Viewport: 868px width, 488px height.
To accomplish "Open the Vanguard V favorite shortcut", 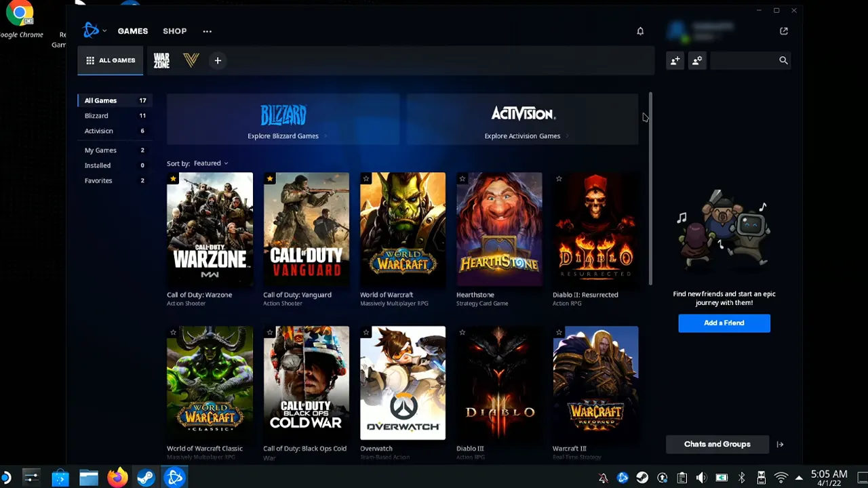I will (x=191, y=60).
